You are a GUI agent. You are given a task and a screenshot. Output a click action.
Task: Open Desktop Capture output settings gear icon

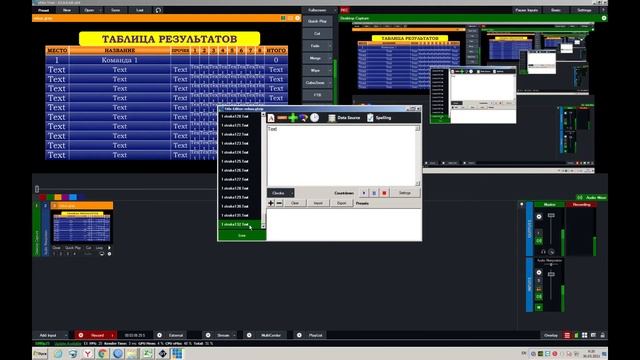(x=604, y=18)
